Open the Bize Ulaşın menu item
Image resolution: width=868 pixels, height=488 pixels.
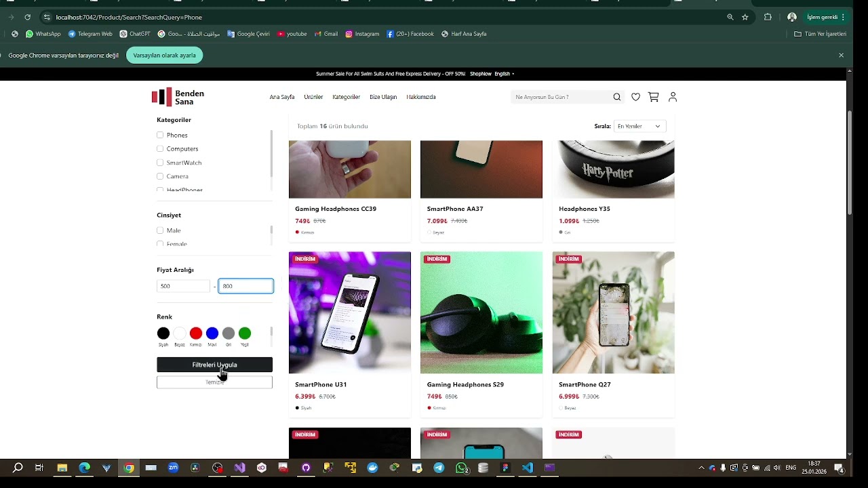click(383, 97)
